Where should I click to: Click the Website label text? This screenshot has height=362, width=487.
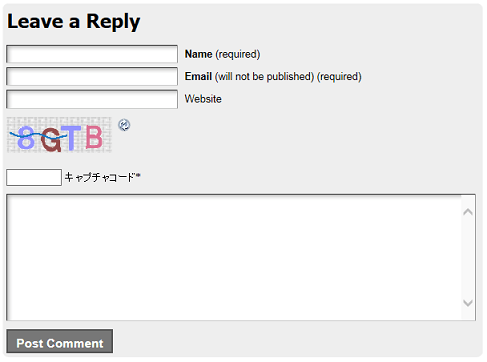[203, 99]
